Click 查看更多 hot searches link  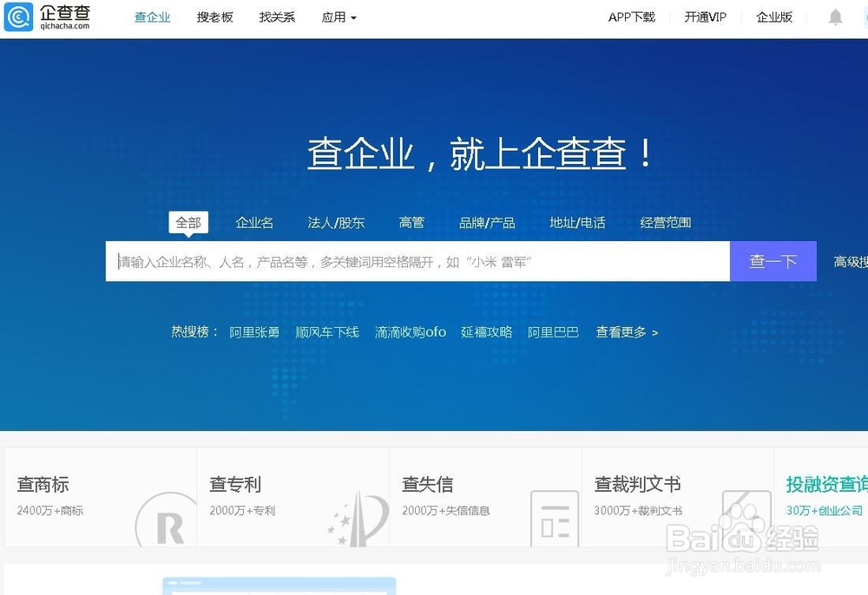(x=627, y=332)
